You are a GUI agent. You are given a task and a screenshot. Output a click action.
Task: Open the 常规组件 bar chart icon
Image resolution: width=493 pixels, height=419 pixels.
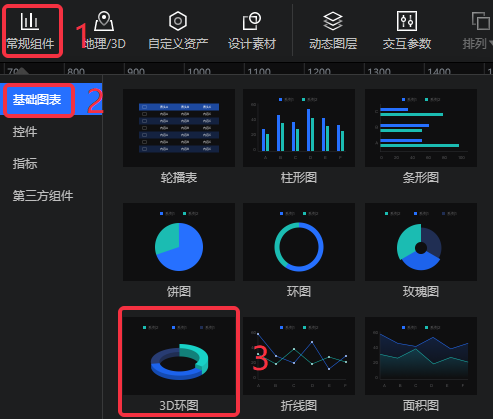pos(29,21)
